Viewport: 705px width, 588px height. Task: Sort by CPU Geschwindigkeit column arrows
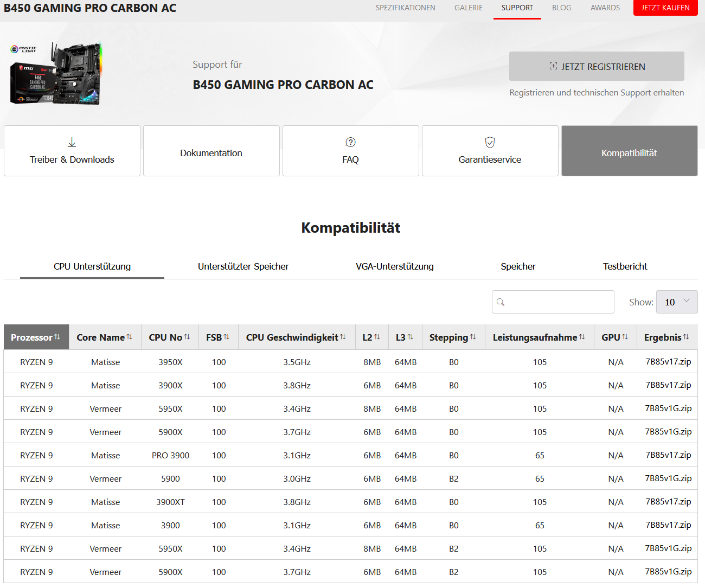click(342, 337)
